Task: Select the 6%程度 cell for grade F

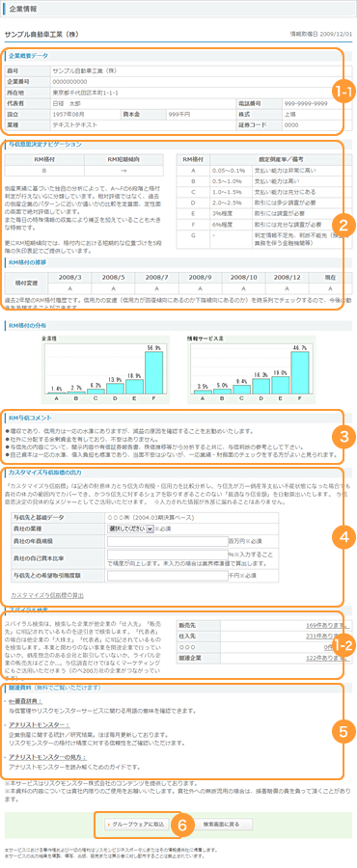Action: click(x=231, y=224)
